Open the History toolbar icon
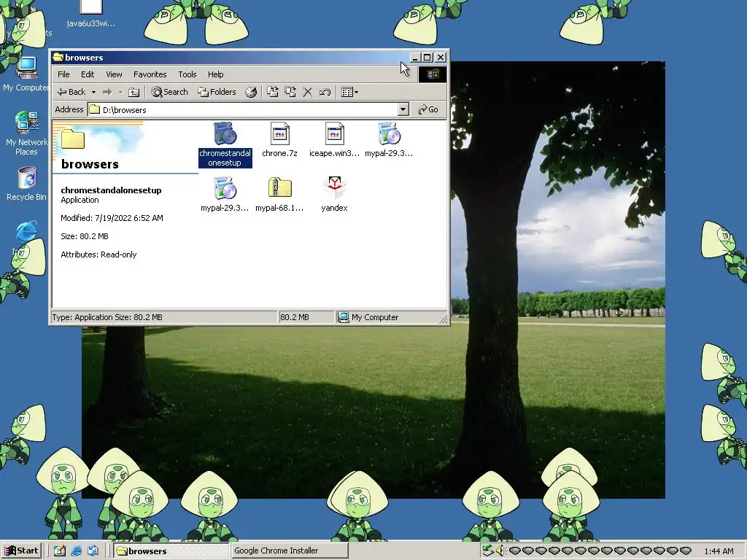 pos(251,92)
